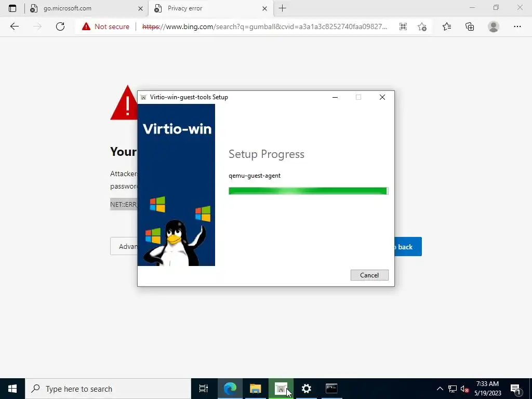Click the Advanced button on privacy error page
The height and width of the screenshot is (399, 532).
(124, 246)
